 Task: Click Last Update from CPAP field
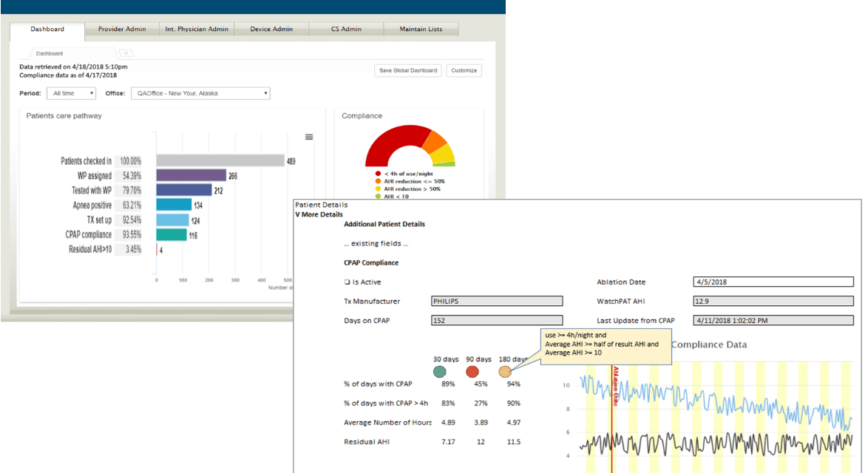(773, 321)
